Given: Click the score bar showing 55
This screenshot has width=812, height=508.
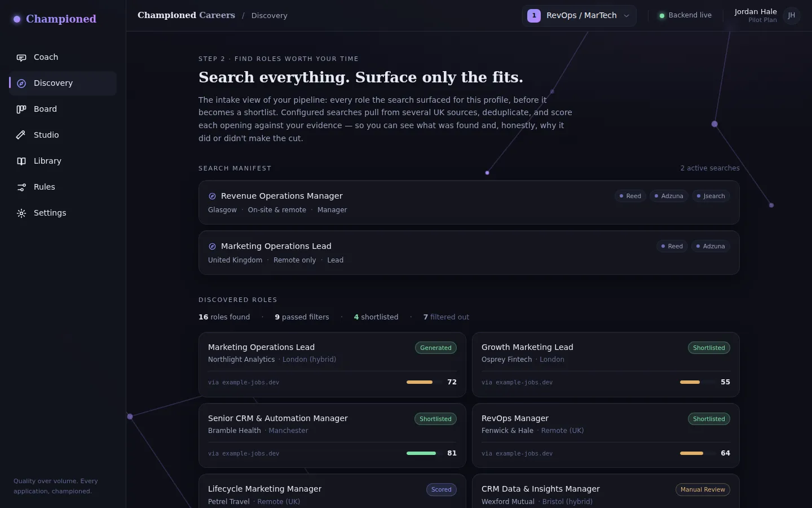Looking at the screenshot, I should (x=697, y=382).
